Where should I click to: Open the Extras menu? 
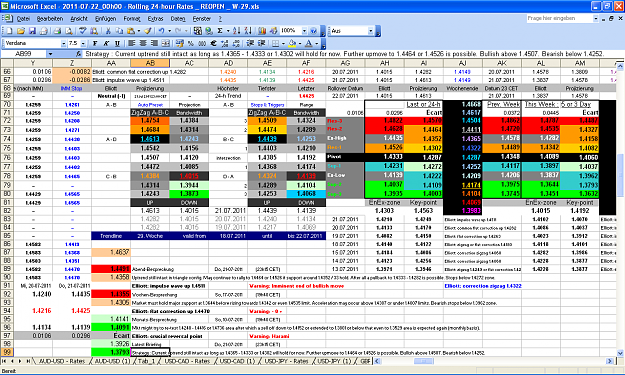pyautogui.click(x=155, y=19)
